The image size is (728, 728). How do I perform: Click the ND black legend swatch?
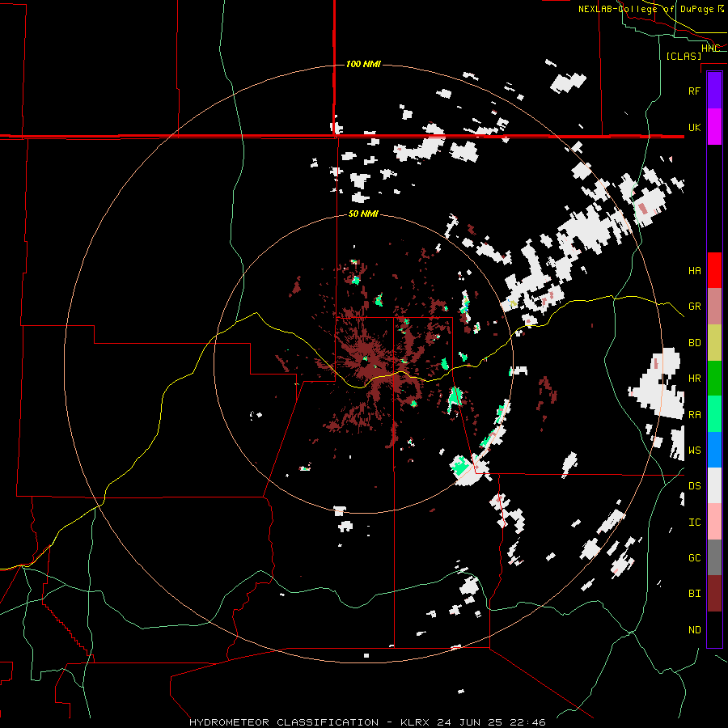click(x=714, y=629)
